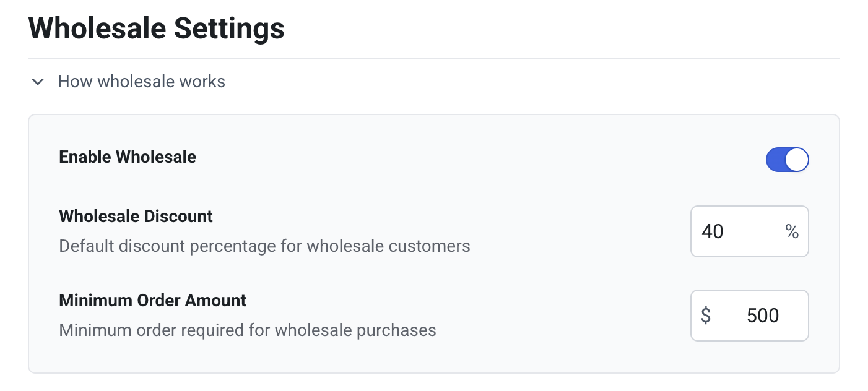The height and width of the screenshot is (391, 868).
Task: Open the How wholesale works explanation text
Action: [141, 82]
